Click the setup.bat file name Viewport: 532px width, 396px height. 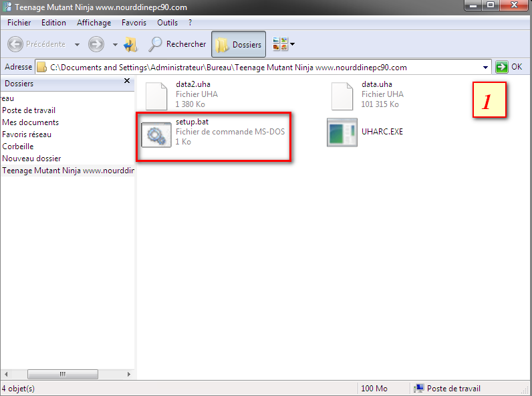[192, 122]
